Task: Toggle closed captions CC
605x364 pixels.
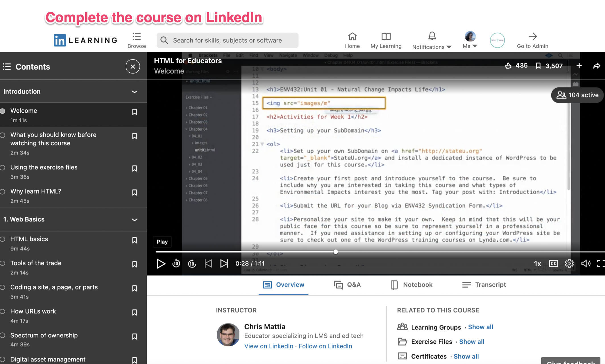Action: pyautogui.click(x=553, y=264)
